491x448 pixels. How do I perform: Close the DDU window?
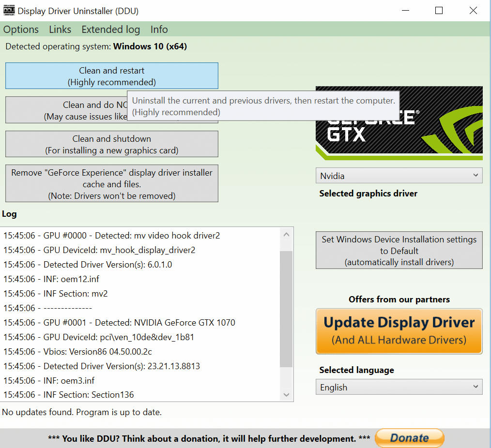pyautogui.click(x=473, y=10)
